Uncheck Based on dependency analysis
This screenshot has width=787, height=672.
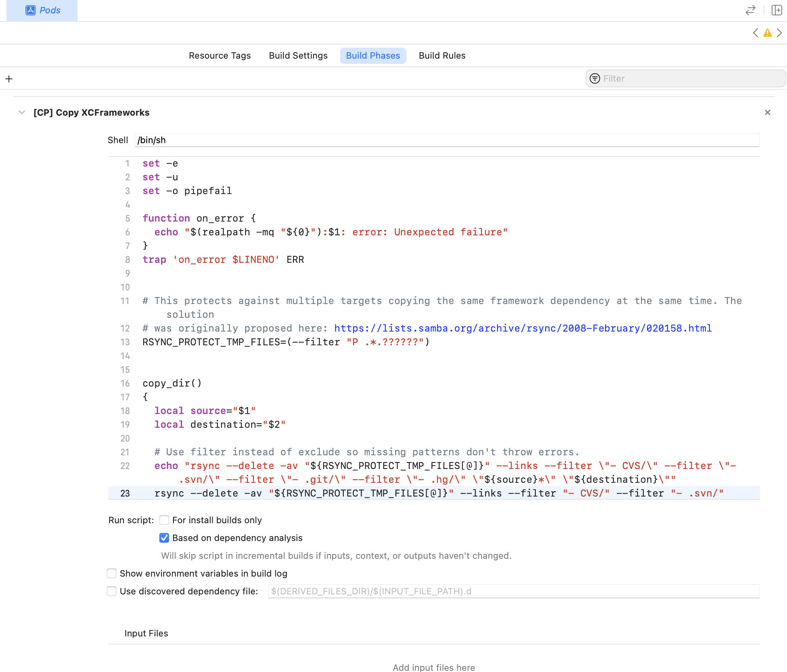click(x=164, y=538)
